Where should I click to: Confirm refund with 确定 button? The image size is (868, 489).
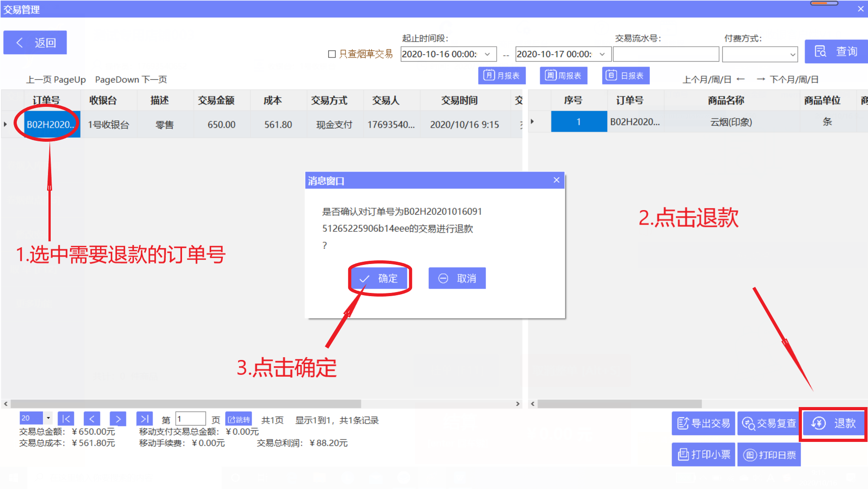pyautogui.click(x=380, y=278)
